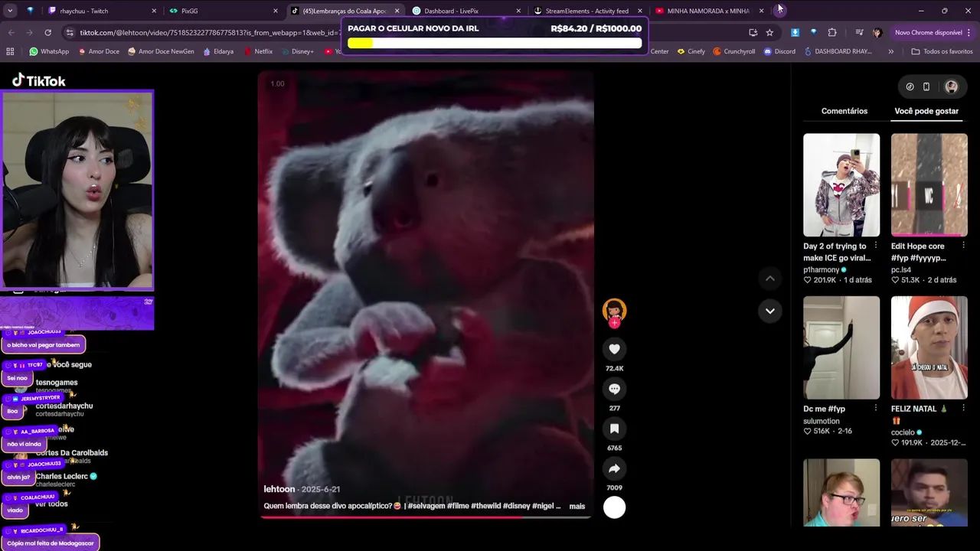Open the Netflix bookmark
The width and height of the screenshot is (980, 551).
(x=258, y=51)
